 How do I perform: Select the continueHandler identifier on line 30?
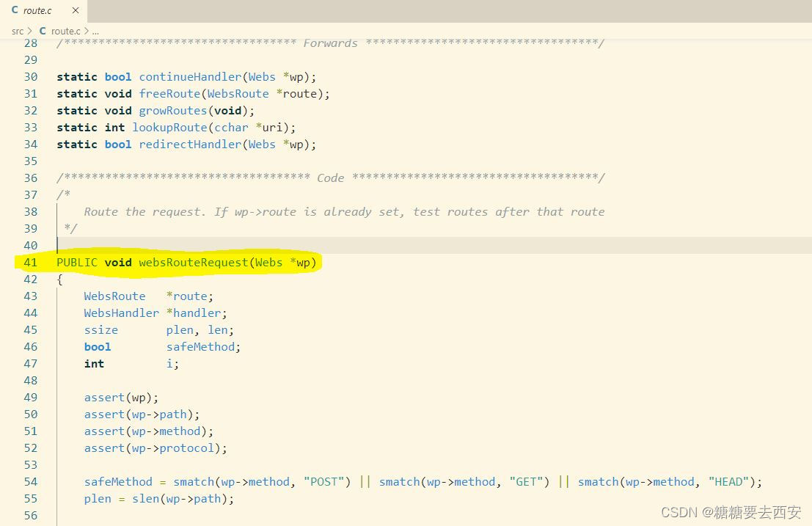189,76
